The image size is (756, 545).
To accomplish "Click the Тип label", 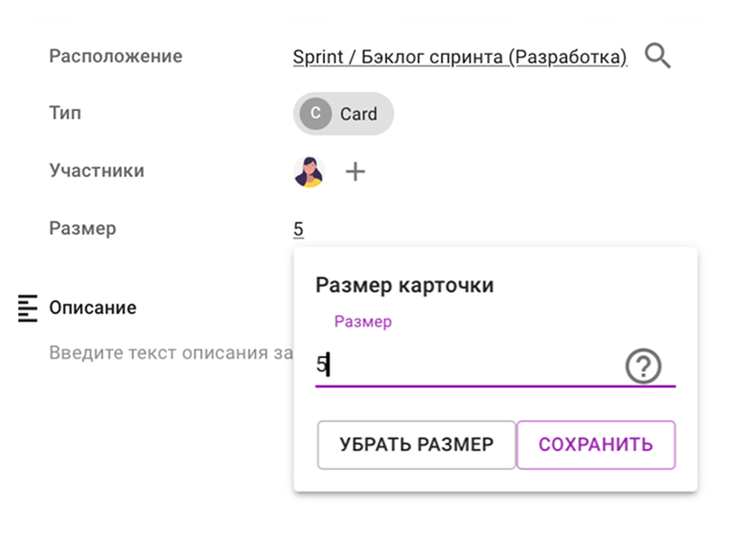I will [65, 113].
